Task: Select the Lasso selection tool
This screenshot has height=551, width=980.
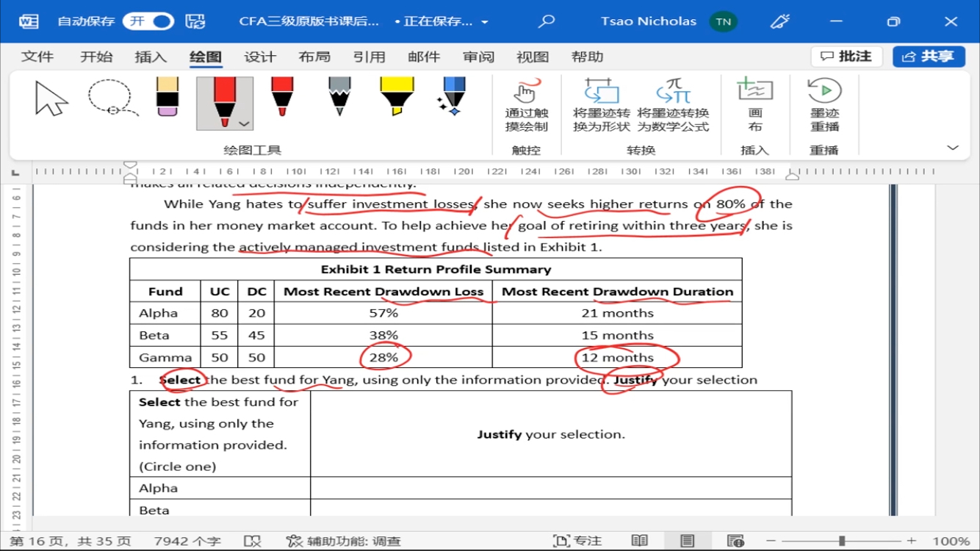Action: point(112,98)
